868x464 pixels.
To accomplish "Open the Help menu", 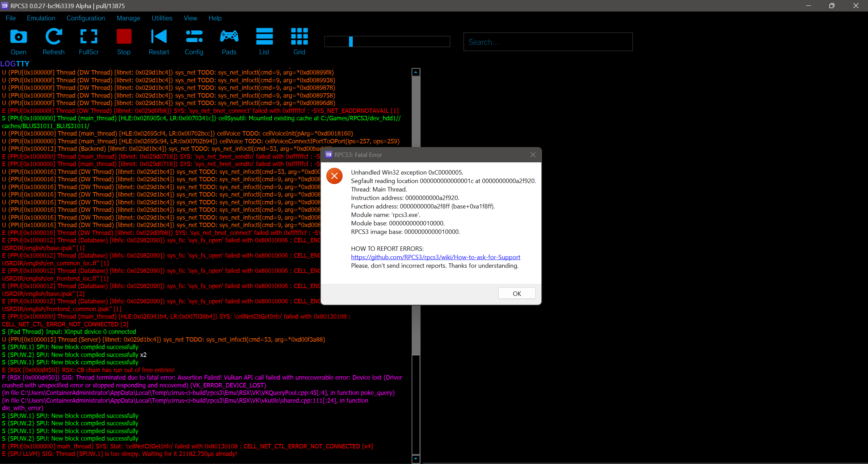I will point(215,18).
